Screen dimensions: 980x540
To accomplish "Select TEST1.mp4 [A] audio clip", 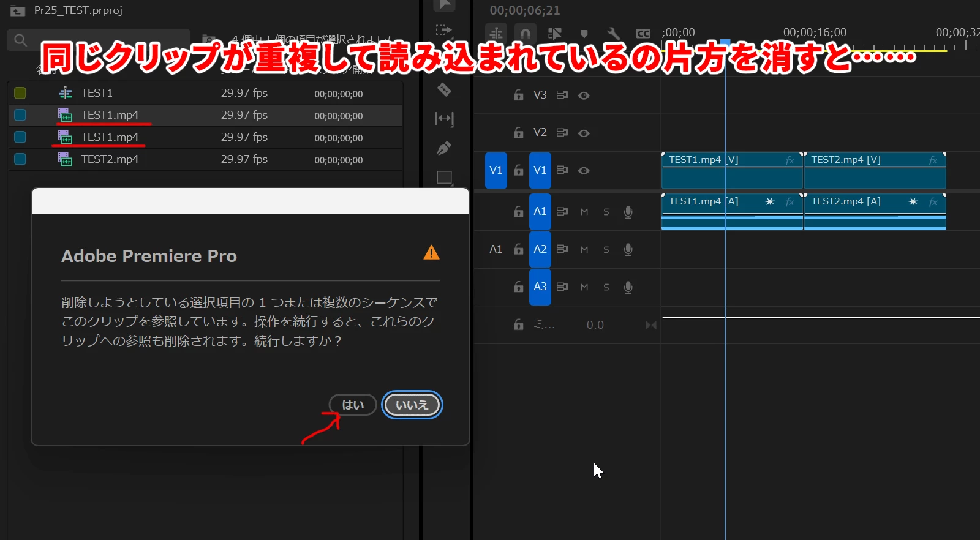I will coord(732,212).
